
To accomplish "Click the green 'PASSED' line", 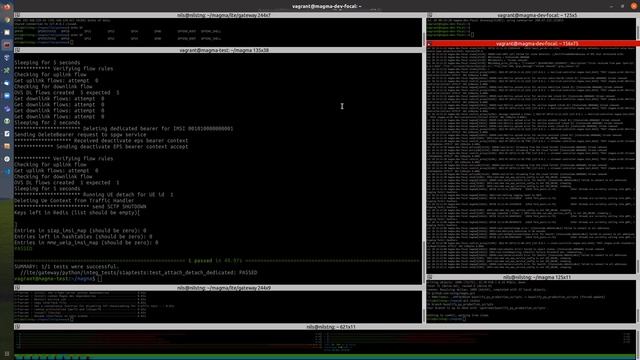I will pyautogui.click(x=23, y=249).
